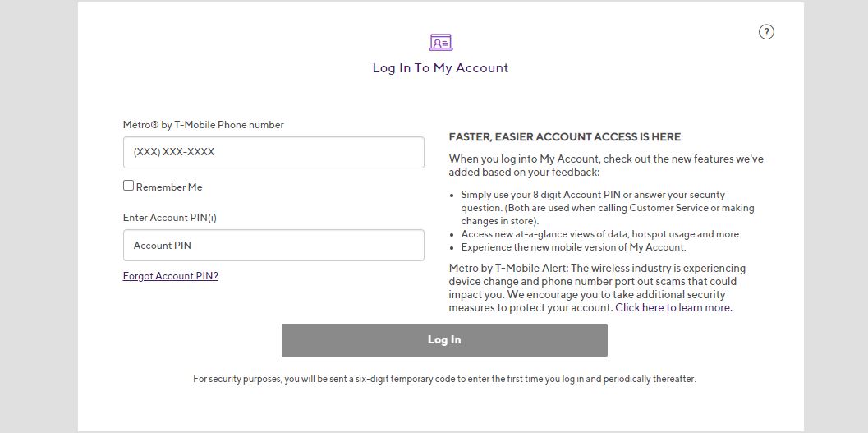
Task: Open the Forgot Account PIN? link
Action: click(171, 276)
